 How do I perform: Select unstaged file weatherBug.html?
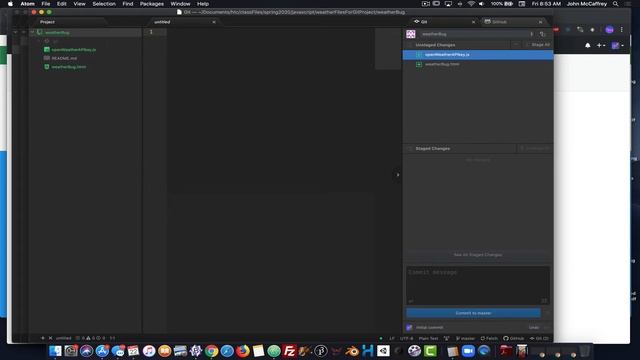pos(478,64)
